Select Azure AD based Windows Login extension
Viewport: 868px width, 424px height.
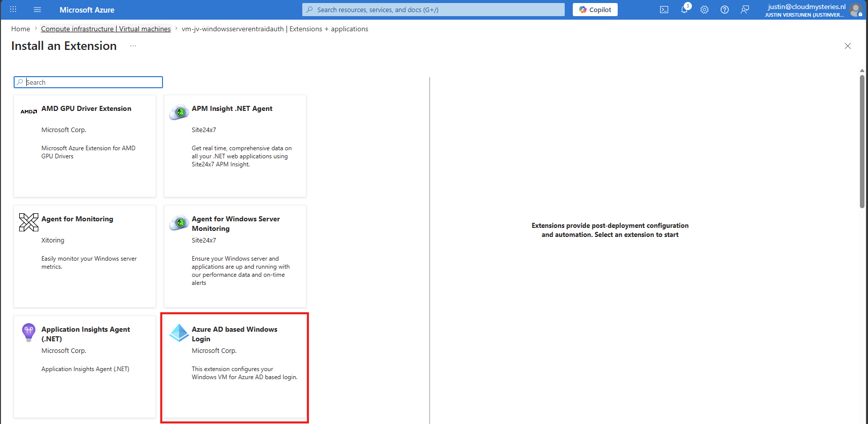[x=235, y=367]
